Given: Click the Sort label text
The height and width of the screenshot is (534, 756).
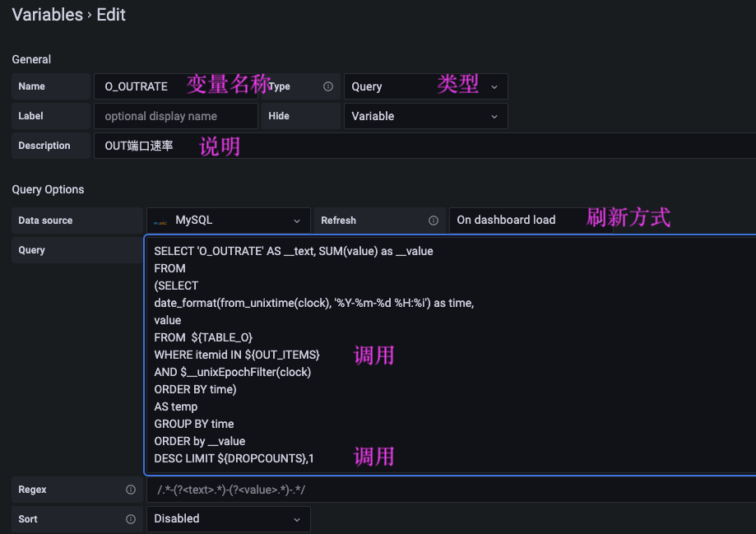Looking at the screenshot, I should pyautogui.click(x=28, y=519).
